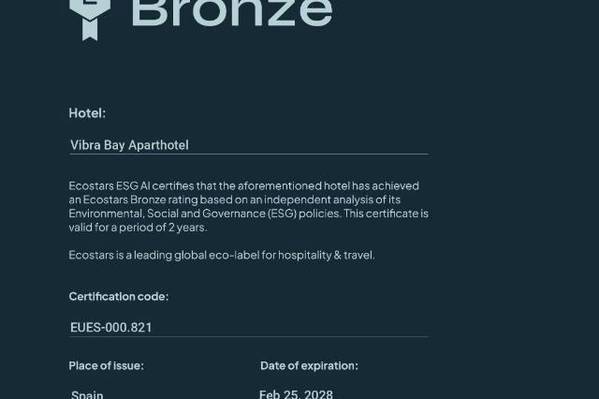
Task: Click the 'leading global eco-label' sentence
Action: 222,255
